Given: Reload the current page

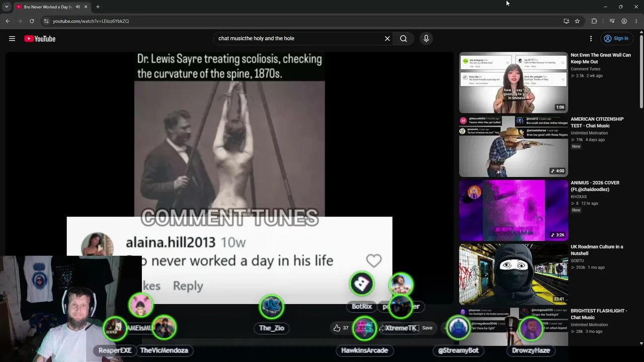Looking at the screenshot, I should (32, 21).
